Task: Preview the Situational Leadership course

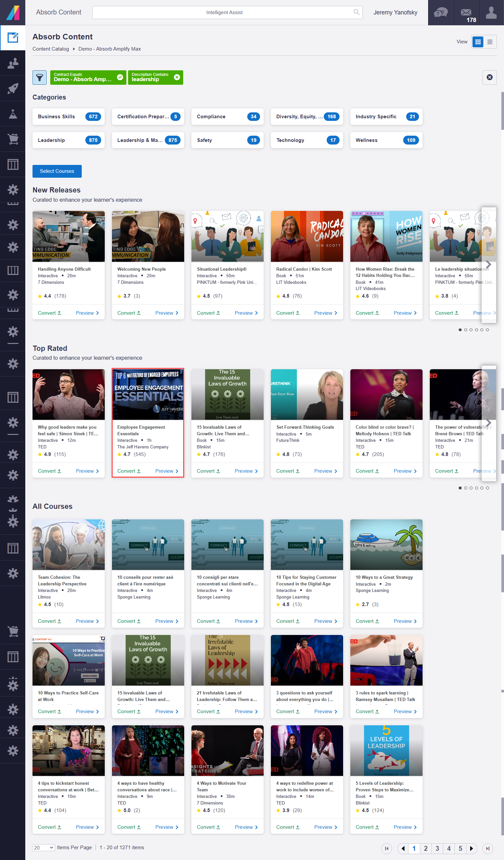Action: coord(246,313)
